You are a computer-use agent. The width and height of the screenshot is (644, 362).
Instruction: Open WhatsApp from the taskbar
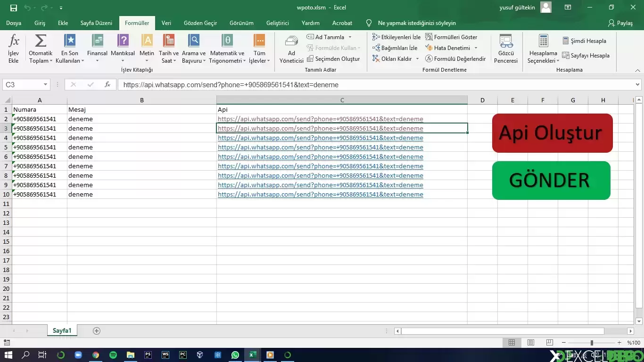tap(235, 355)
